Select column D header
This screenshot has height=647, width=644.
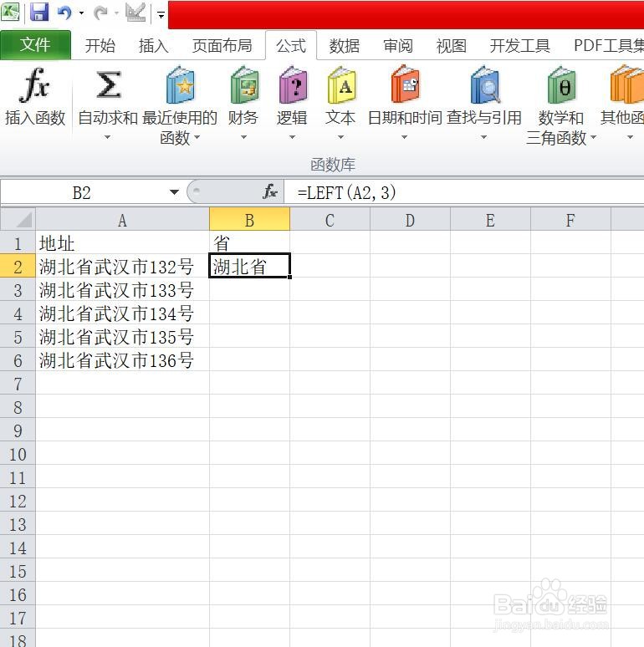(x=410, y=220)
